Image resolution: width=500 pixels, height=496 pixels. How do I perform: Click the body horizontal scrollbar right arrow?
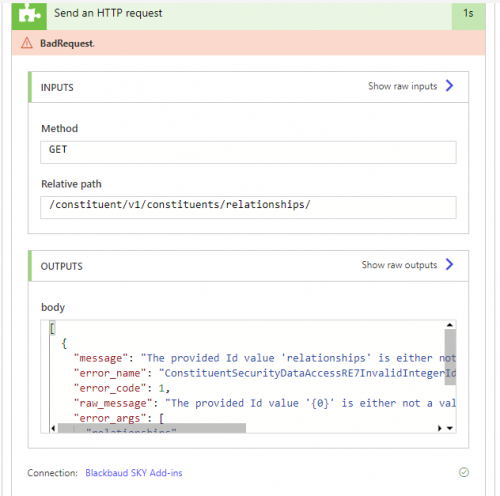[x=440, y=428]
